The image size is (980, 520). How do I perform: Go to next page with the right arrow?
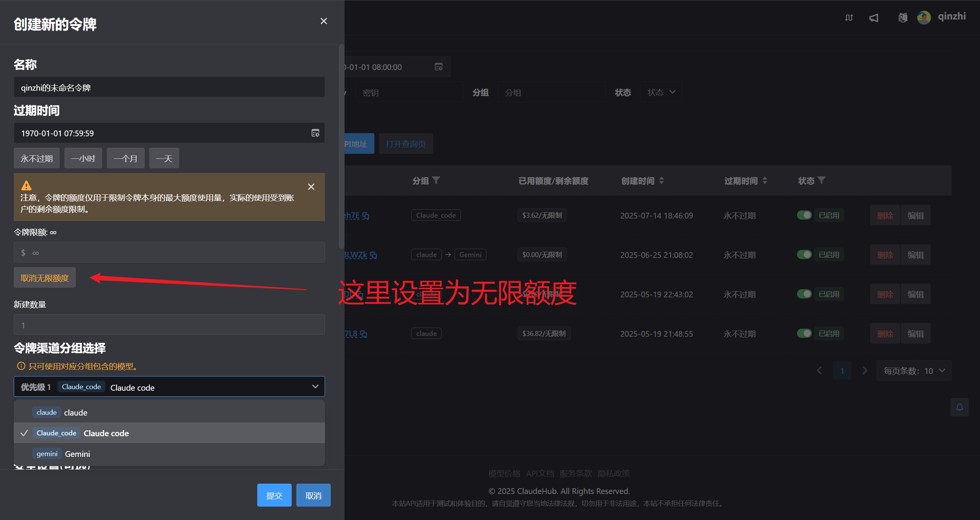[865, 370]
